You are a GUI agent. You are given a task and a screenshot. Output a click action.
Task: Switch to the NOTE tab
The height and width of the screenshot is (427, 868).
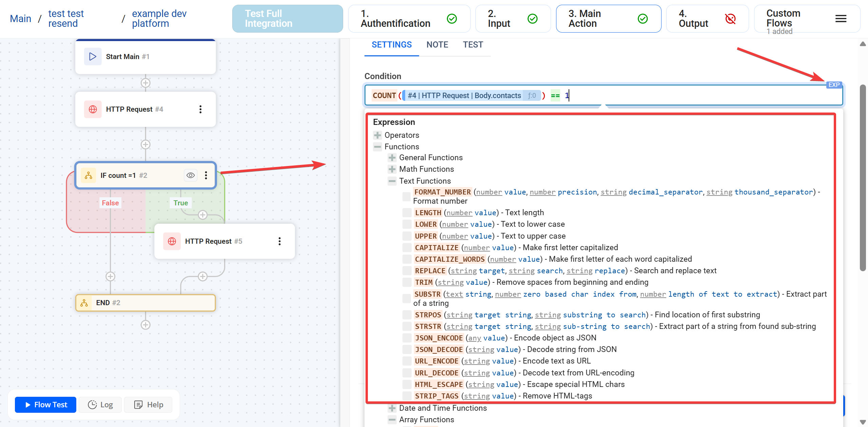(x=437, y=45)
